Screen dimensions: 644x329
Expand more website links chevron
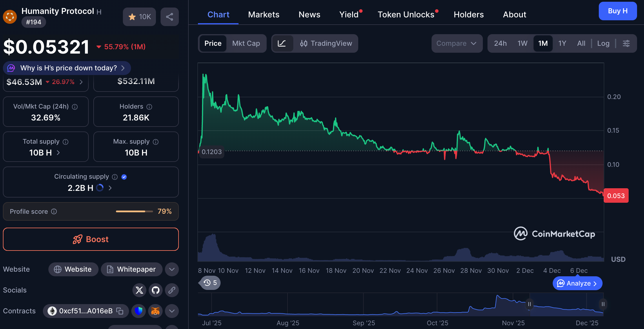[x=172, y=269]
